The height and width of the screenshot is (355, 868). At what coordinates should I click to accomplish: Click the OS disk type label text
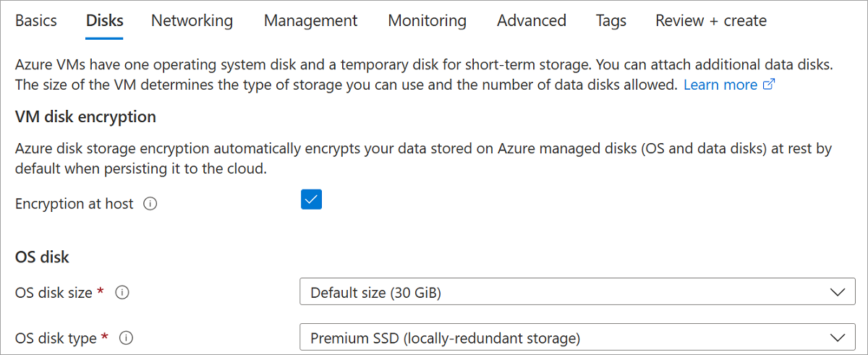(x=56, y=338)
